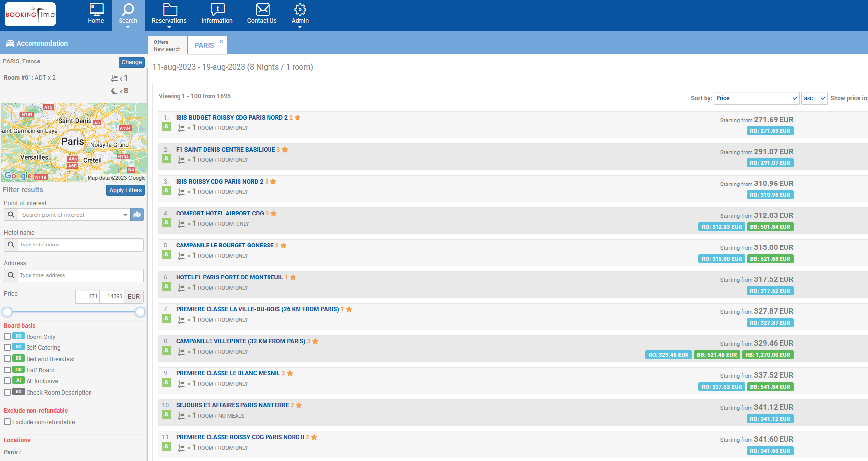868x461 pixels.
Task: Click the map icon beside point of interest
Action: click(137, 215)
